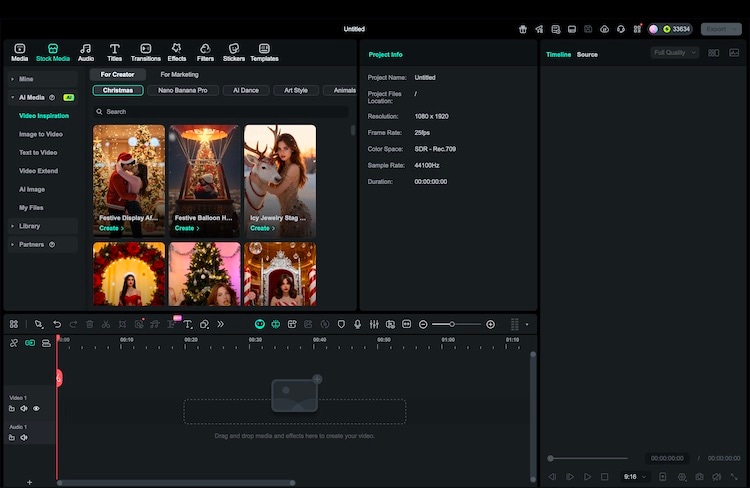Open the Full Quality dropdown
Viewport: 750px width, 488px height.
click(x=675, y=53)
